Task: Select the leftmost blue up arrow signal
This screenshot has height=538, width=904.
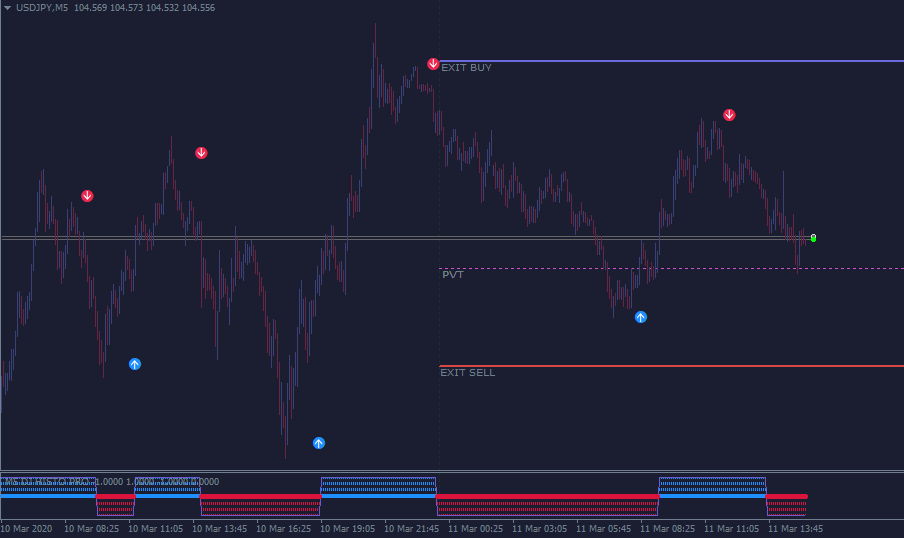Action: point(135,364)
